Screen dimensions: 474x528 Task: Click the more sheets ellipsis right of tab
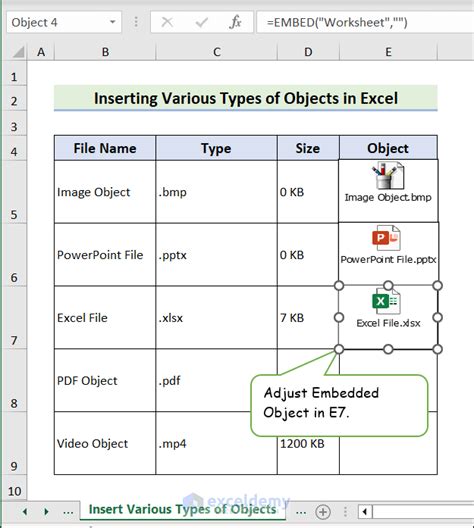coord(301,512)
